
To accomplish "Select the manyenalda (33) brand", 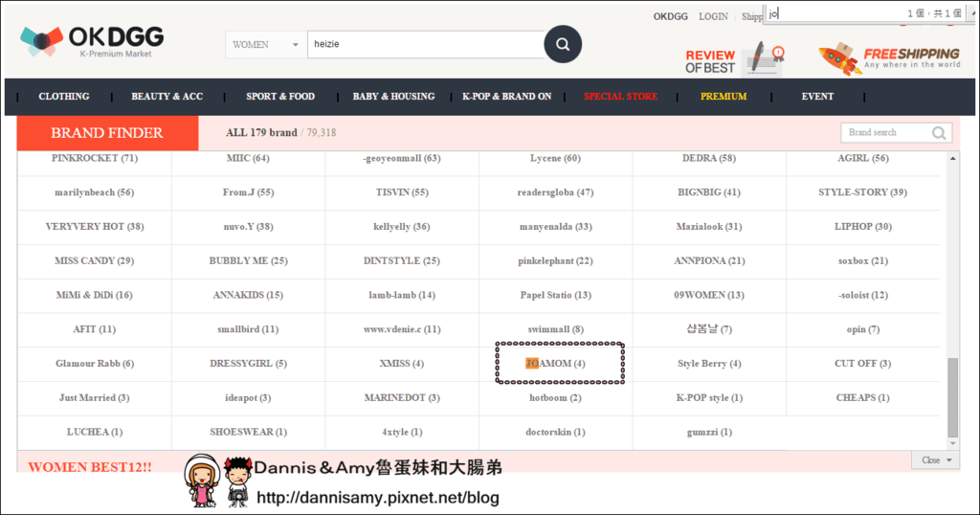I will (555, 226).
